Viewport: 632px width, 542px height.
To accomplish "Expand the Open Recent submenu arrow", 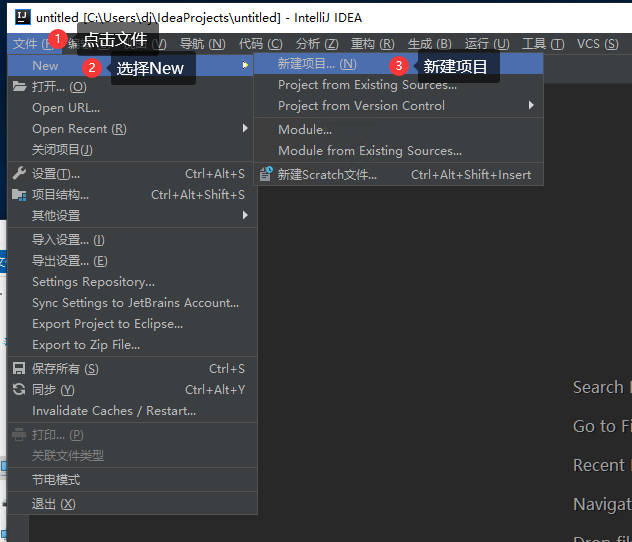I will tap(245, 128).
